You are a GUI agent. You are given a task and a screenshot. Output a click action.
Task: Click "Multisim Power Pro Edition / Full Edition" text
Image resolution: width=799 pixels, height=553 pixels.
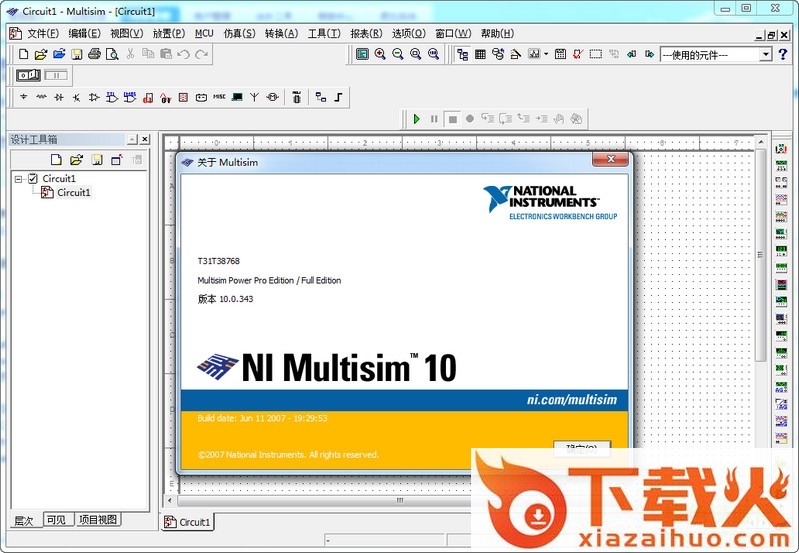pos(269,280)
